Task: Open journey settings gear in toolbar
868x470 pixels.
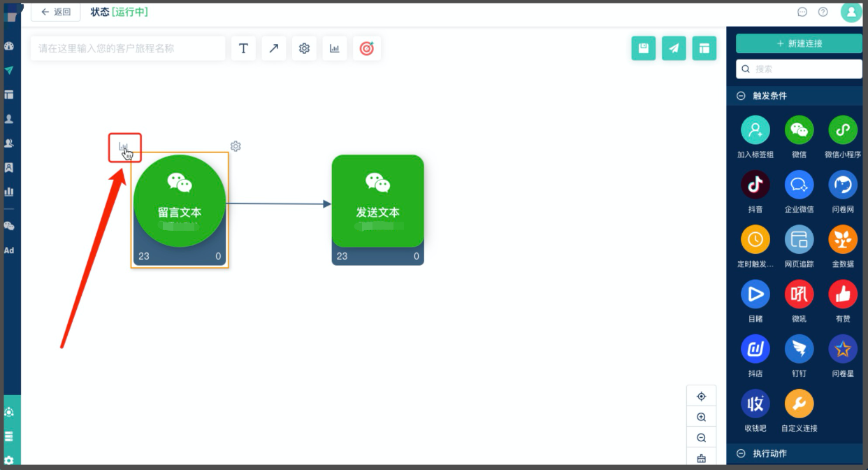Action: pyautogui.click(x=304, y=48)
